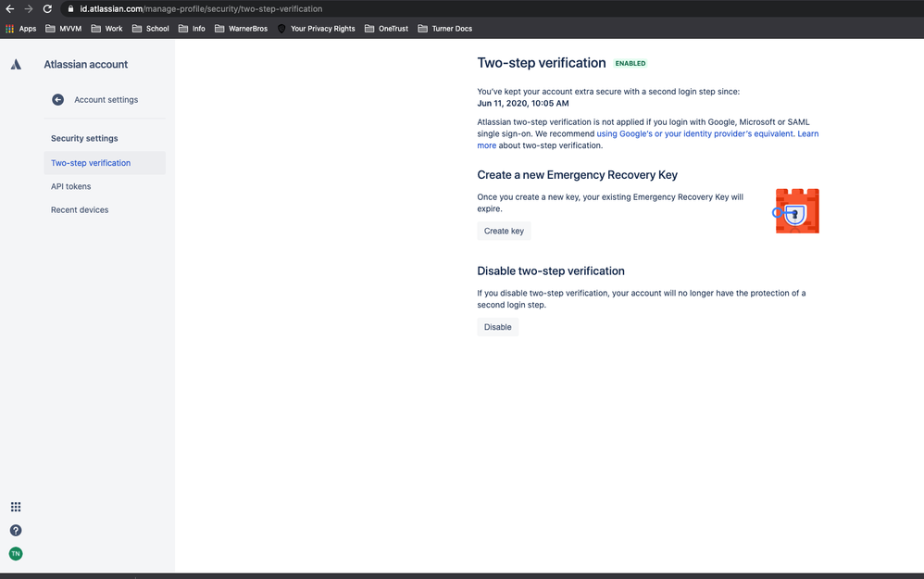Screen dimensions: 924x579
Task: Open API tokens in sidebar
Action: tap(70, 186)
